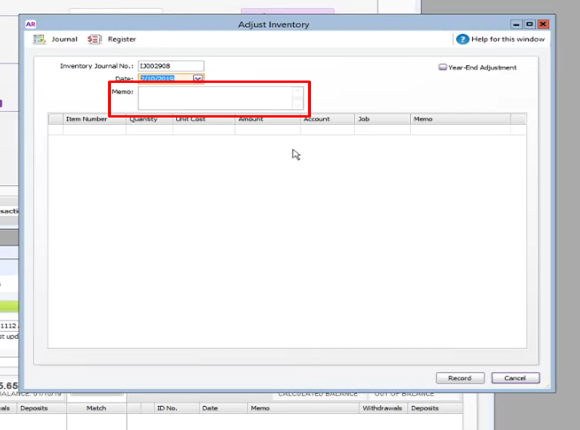Open the Date dropdown calendar arrow

tap(198, 78)
